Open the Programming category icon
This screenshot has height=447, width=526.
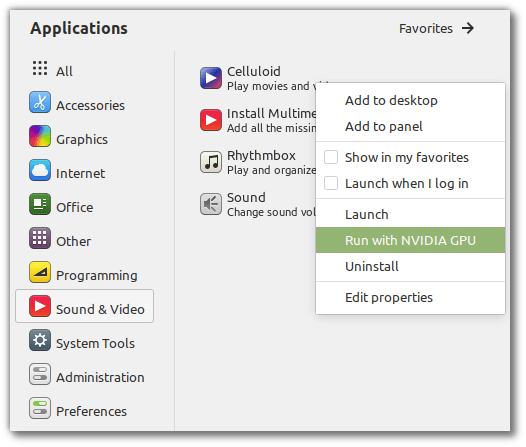tap(40, 272)
